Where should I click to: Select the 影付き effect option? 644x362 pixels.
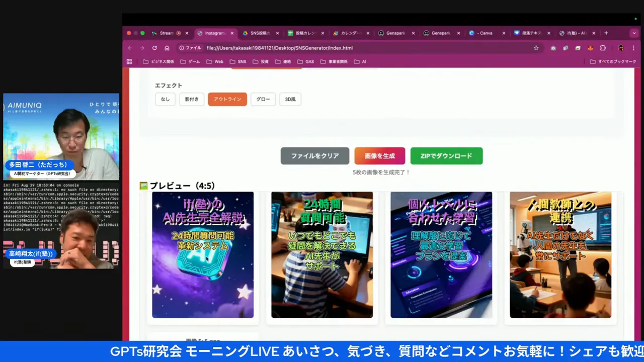pos(192,99)
